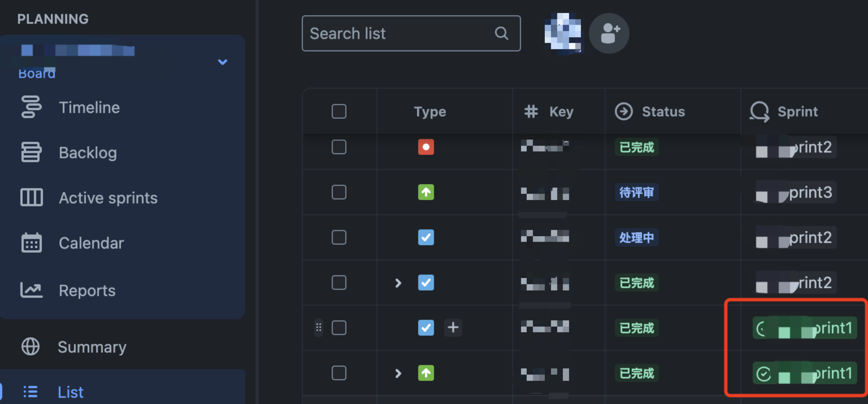Viewport: 868px width, 404px height.
Task: Focus the Search list field
Action: [x=411, y=33]
